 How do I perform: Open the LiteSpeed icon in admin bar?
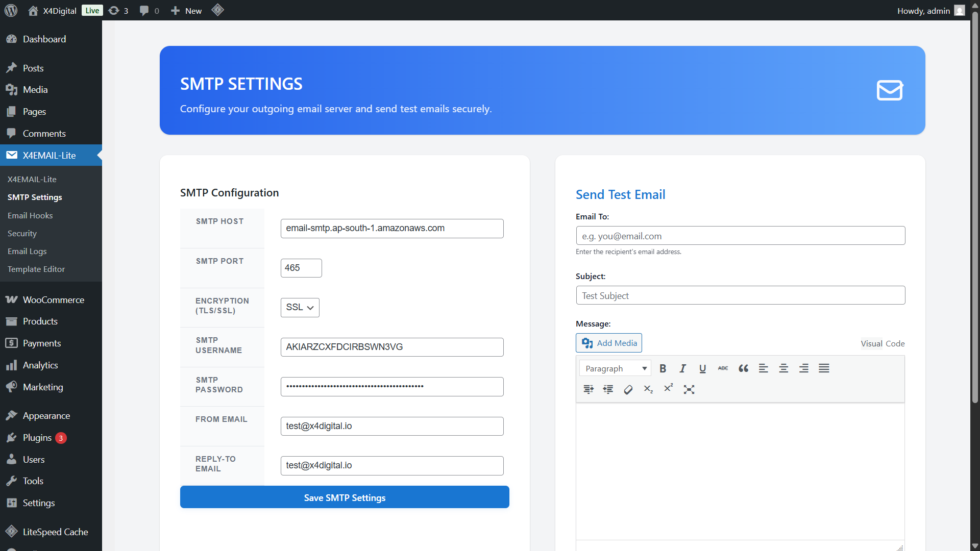[x=218, y=10]
